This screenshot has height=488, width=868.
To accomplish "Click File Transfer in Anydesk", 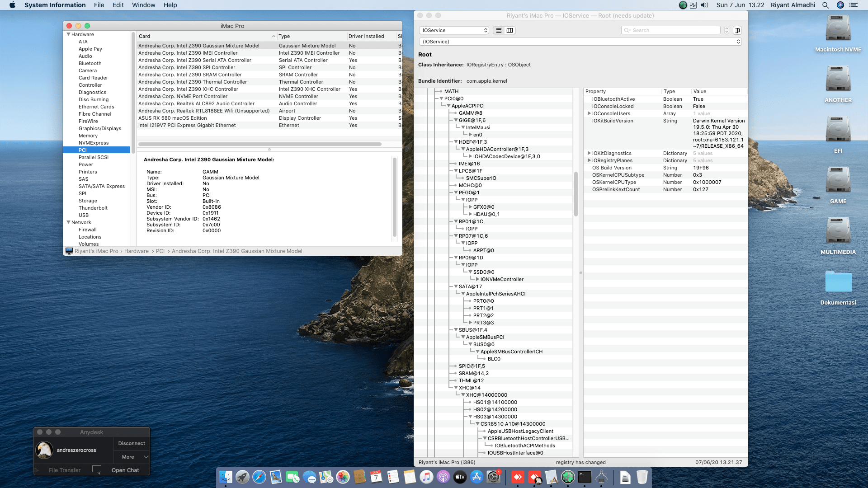I will pyautogui.click(x=65, y=470).
